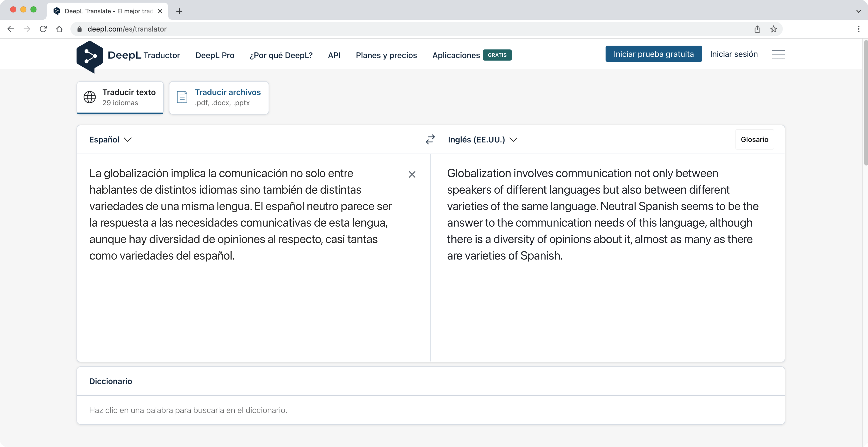Image resolution: width=868 pixels, height=447 pixels.
Task: Open the Español source language dropdown
Action: coord(109,139)
